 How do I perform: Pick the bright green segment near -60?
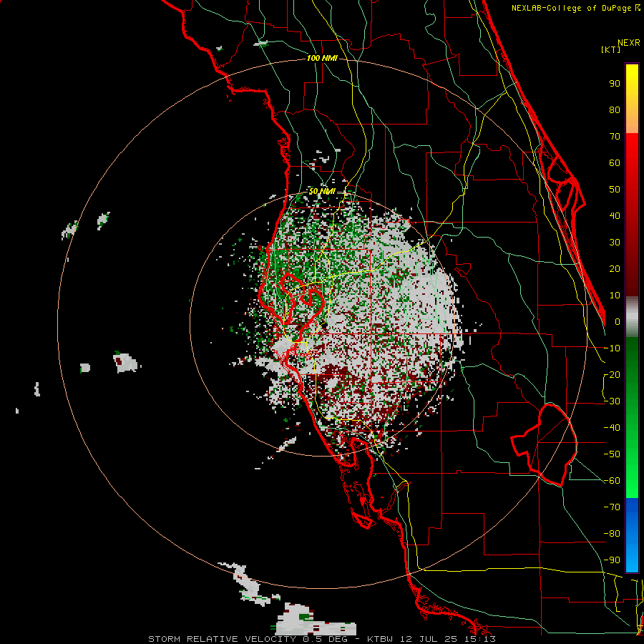point(632,482)
